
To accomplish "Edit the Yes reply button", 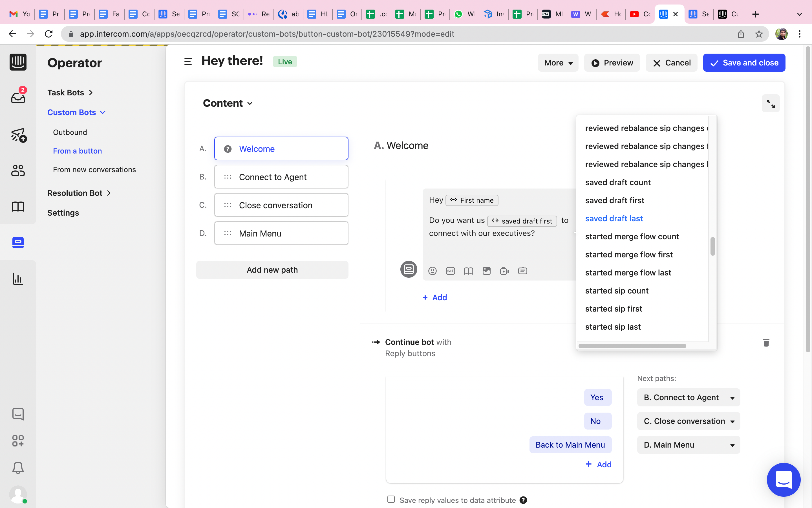I will 598,397.
